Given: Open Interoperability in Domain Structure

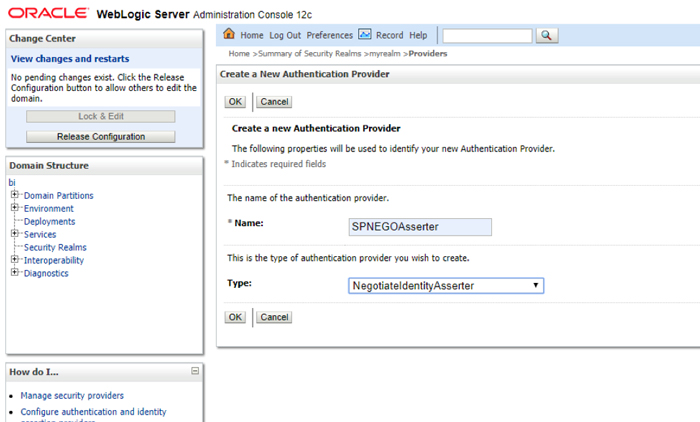Looking at the screenshot, I should pyautogui.click(x=54, y=260).
